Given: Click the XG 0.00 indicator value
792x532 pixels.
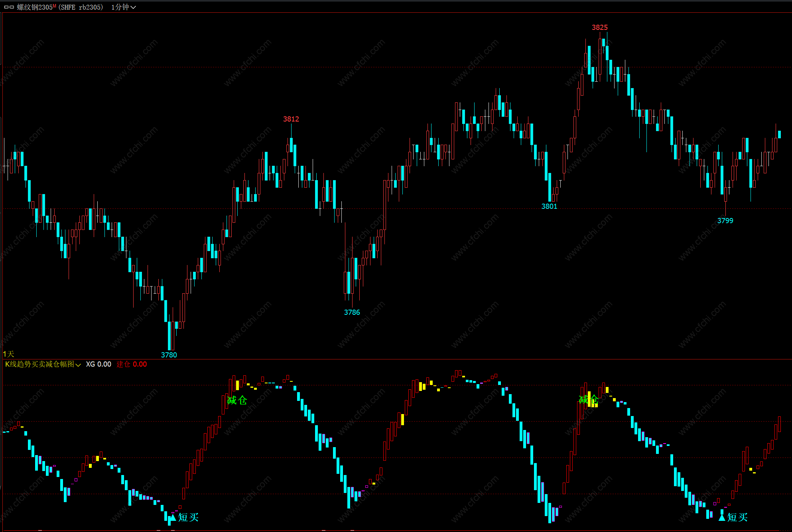Looking at the screenshot, I should [x=99, y=364].
